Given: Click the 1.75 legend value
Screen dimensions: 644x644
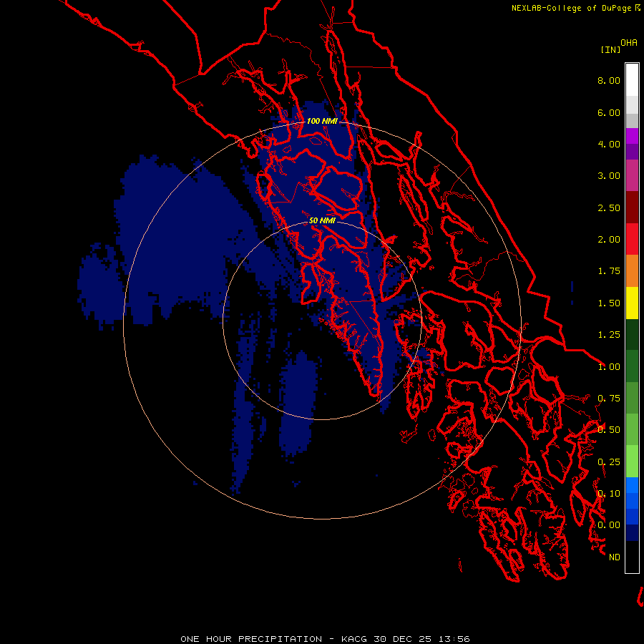Looking at the screenshot, I should pos(609,271).
